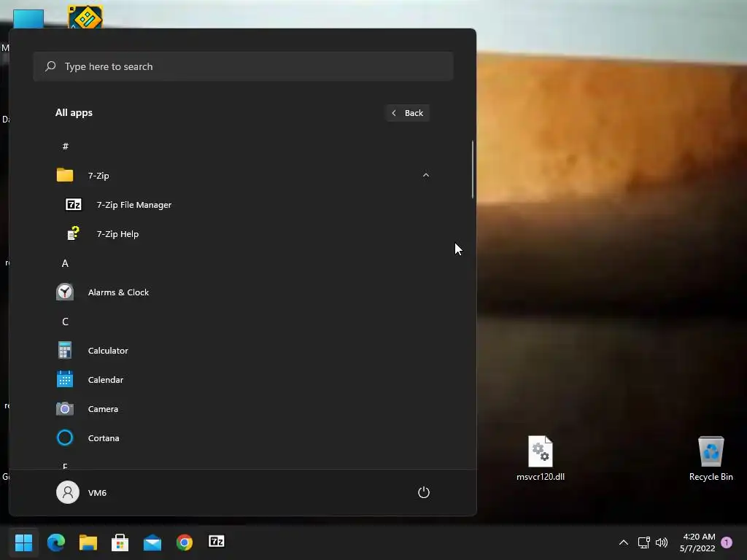Launch the Alarms & Clock icon
This screenshot has width=747, height=560.
click(65, 292)
